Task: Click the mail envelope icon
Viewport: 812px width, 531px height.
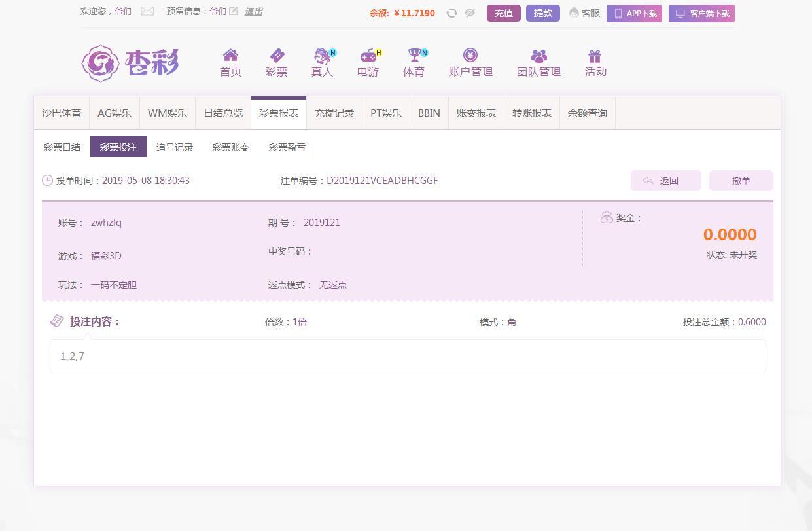Action: [x=147, y=11]
